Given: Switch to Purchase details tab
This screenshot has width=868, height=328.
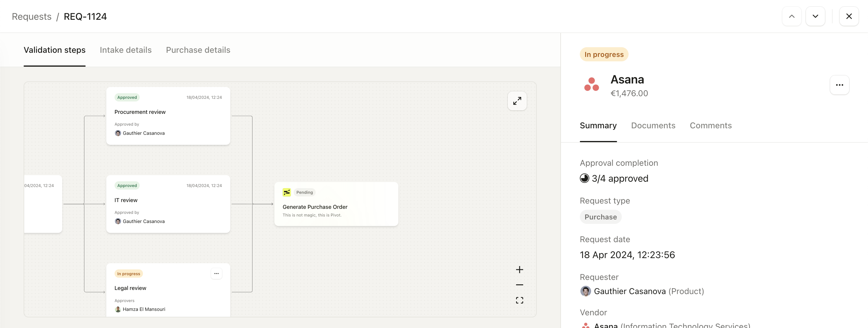Looking at the screenshot, I should pos(198,50).
